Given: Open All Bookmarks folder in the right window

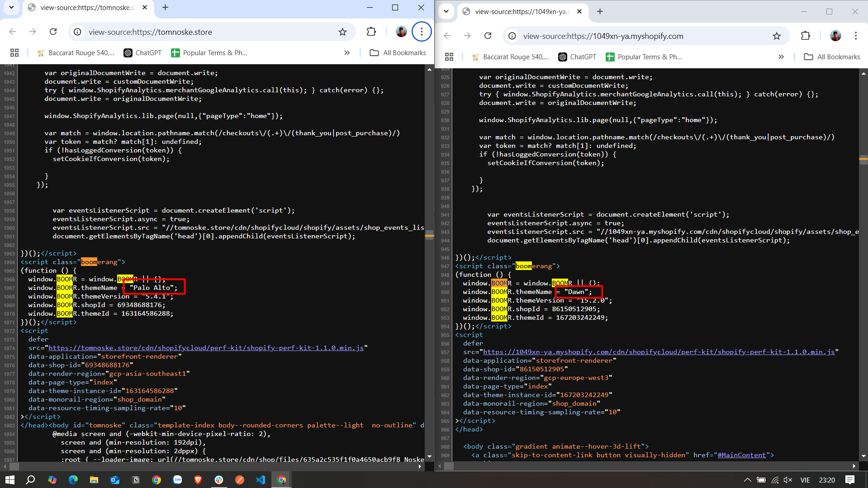Looking at the screenshot, I should [832, 57].
